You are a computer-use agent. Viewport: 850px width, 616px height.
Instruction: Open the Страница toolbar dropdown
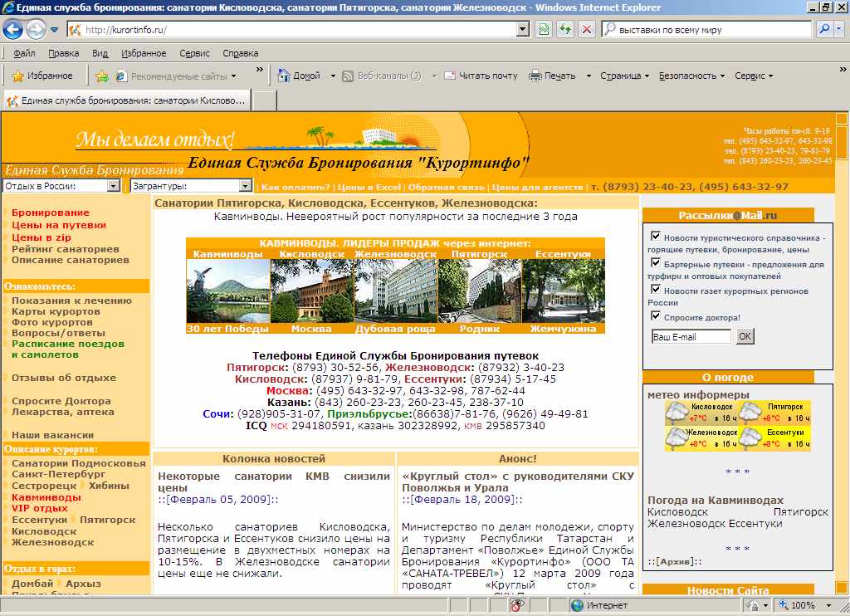tap(624, 76)
